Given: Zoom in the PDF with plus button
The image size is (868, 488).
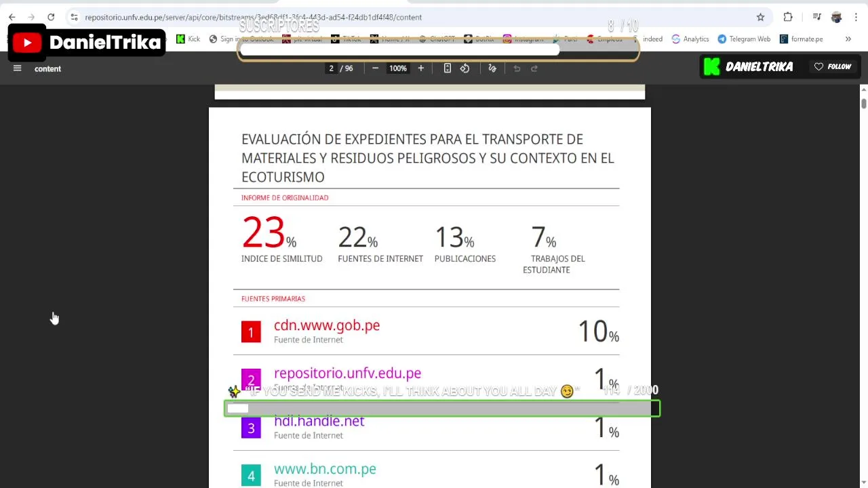Looking at the screenshot, I should [420, 68].
